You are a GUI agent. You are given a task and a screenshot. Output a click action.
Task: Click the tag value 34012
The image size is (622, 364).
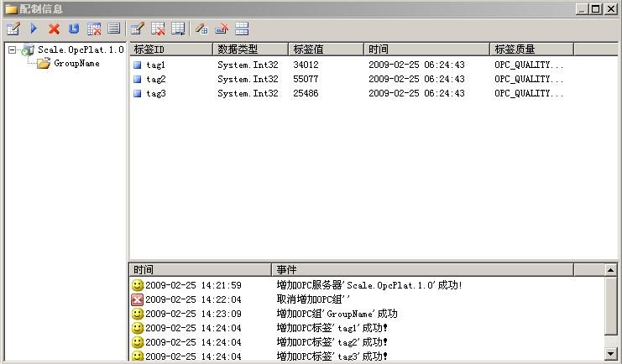tap(306, 65)
